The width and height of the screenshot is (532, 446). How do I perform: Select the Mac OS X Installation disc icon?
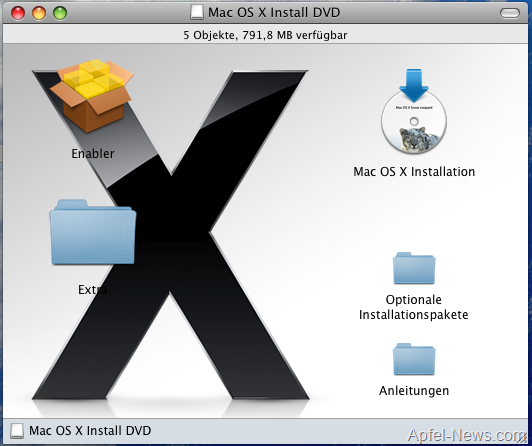pos(414,111)
